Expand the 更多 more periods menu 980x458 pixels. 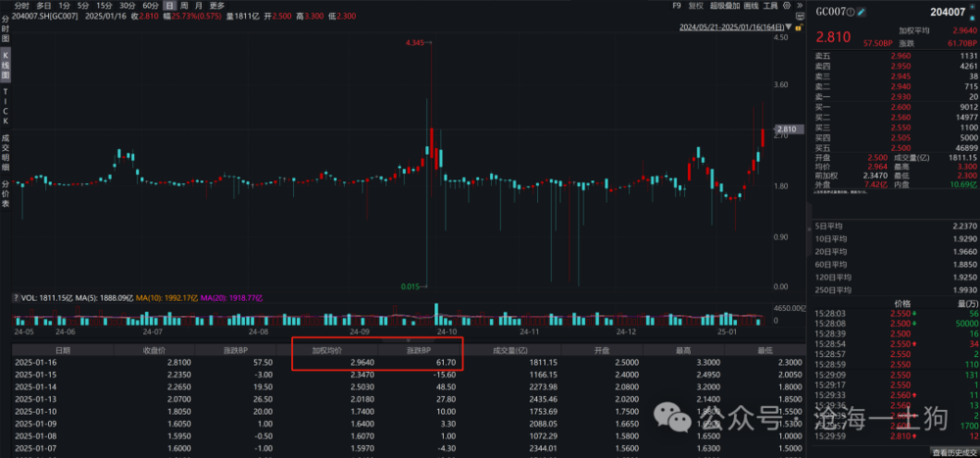pos(217,6)
